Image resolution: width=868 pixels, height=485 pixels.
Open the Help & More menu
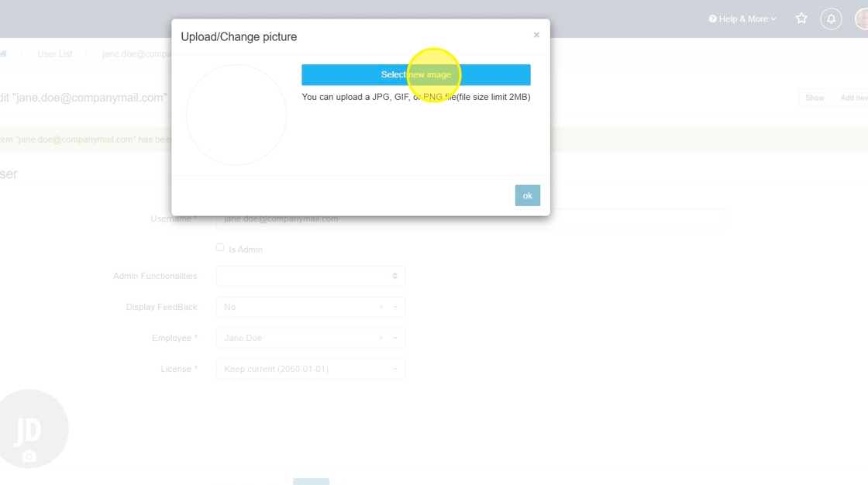(x=742, y=19)
